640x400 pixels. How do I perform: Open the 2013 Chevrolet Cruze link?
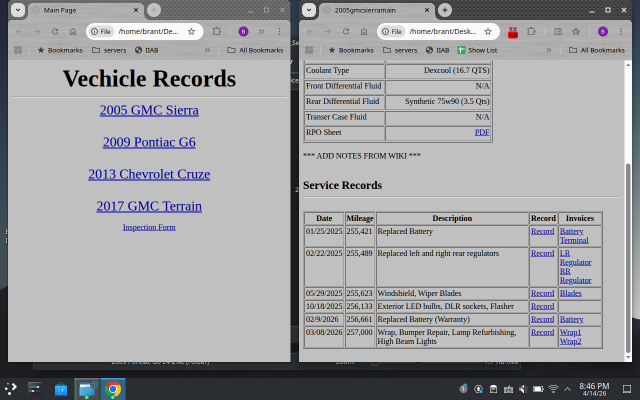click(149, 174)
